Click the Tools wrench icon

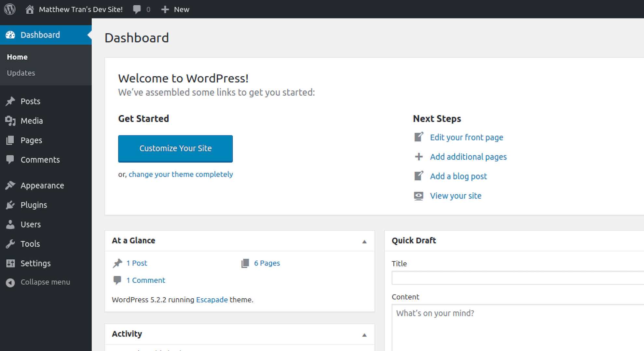click(10, 244)
